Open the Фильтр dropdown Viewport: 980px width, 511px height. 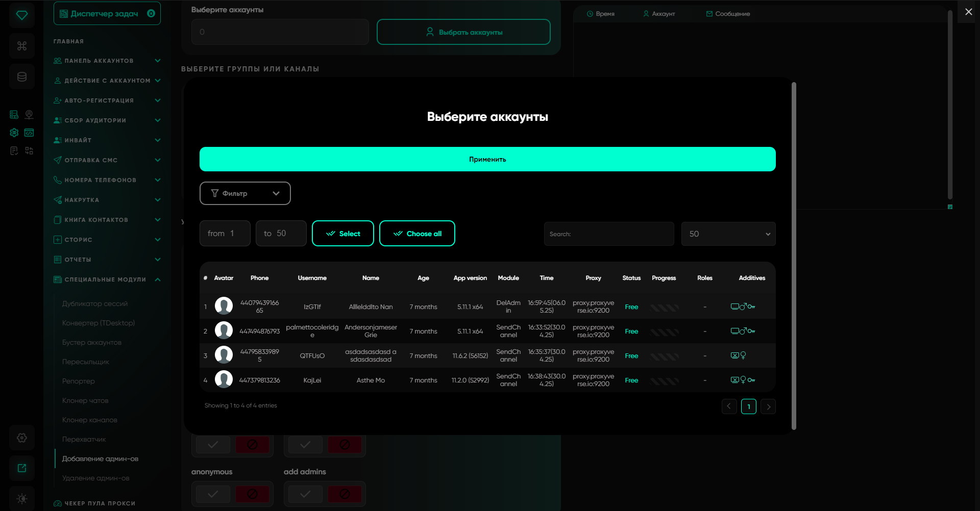(245, 193)
